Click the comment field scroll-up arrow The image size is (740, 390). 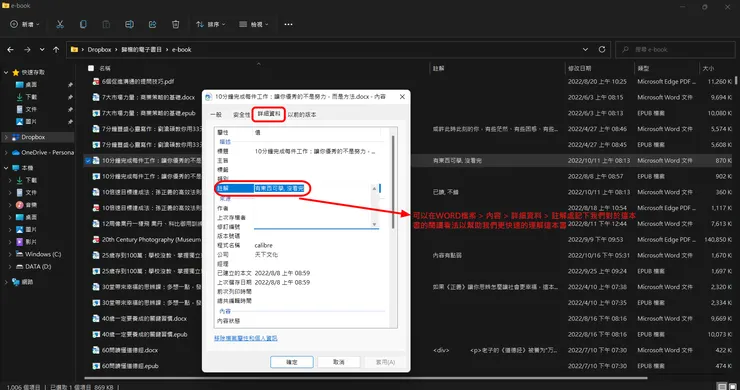(375, 188)
